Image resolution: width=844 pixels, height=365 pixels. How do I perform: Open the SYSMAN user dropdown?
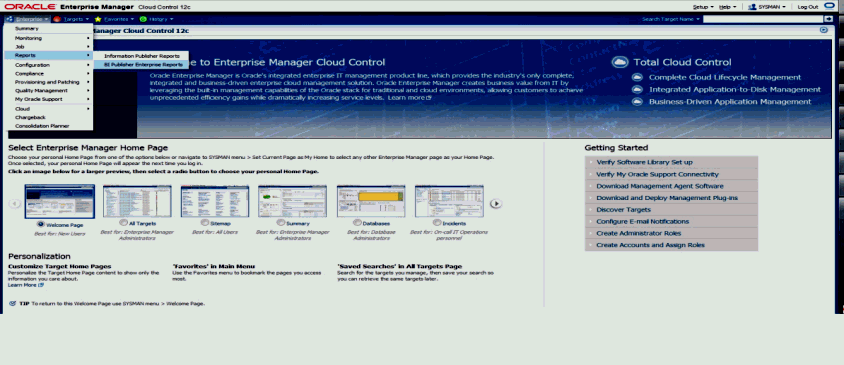[x=772, y=7]
